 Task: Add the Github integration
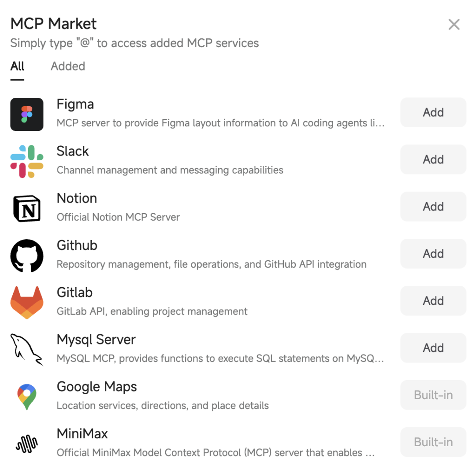pyautogui.click(x=433, y=254)
